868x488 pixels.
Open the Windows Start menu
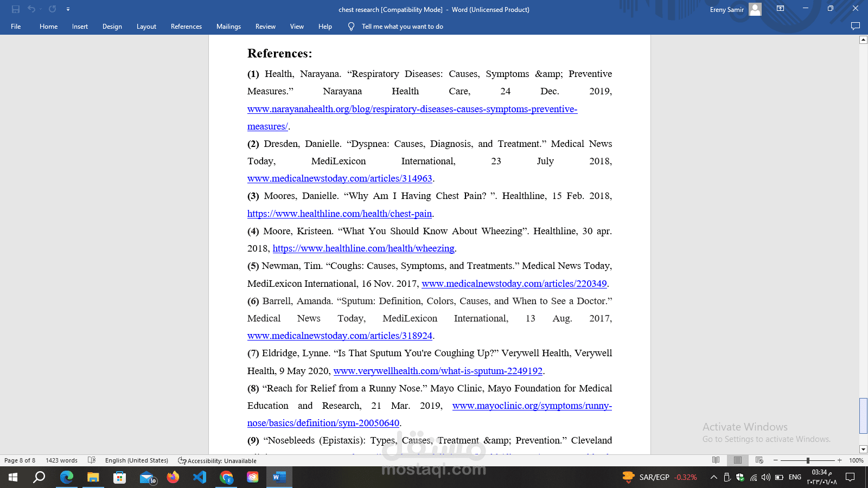coord(13,477)
